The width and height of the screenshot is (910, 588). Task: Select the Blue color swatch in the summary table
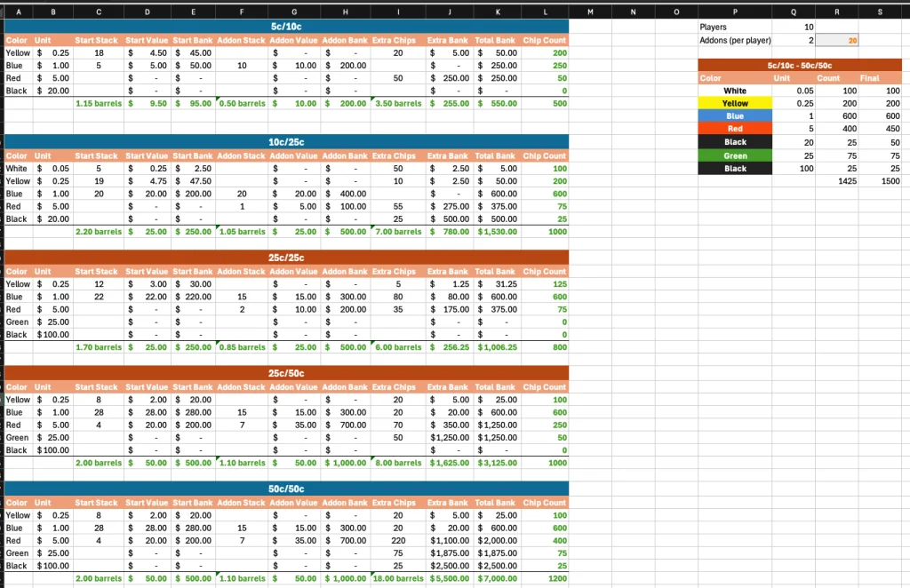click(x=735, y=116)
